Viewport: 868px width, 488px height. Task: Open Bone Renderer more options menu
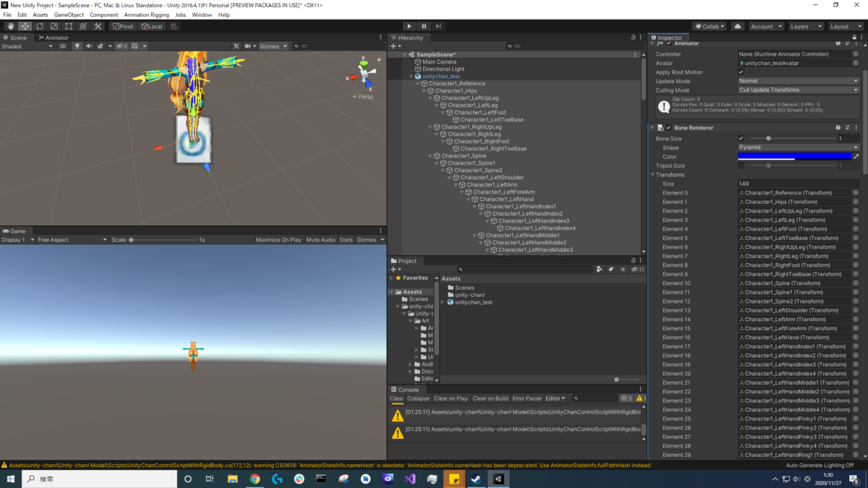click(x=856, y=127)
